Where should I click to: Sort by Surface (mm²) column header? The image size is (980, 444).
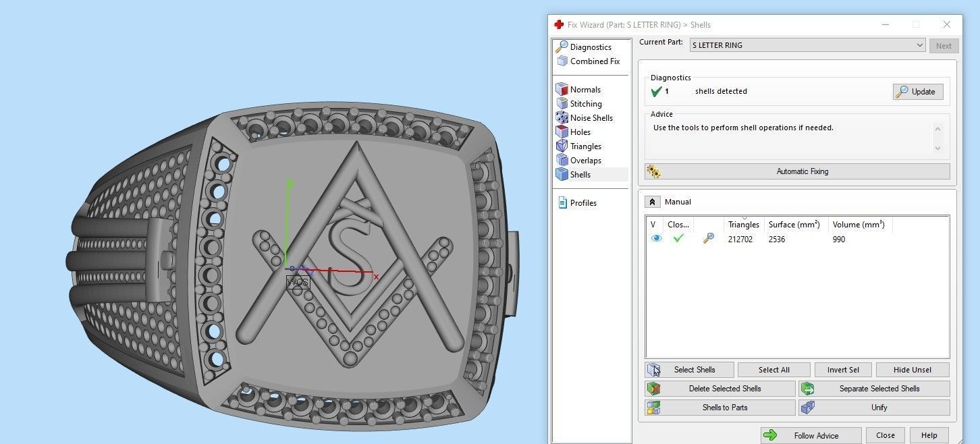pyautogui.click(x=796, y=225)
